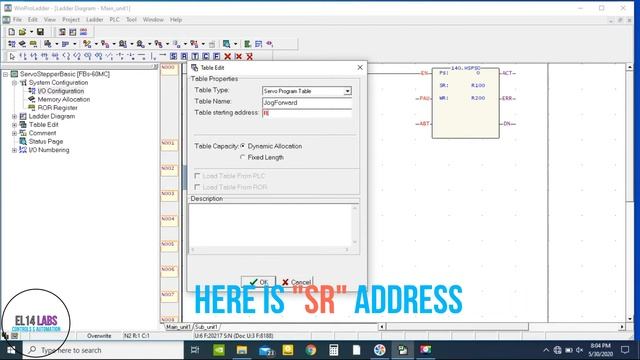
Task: Click ladder editor horizontal scrollbar right arrow
Action: 622,327
